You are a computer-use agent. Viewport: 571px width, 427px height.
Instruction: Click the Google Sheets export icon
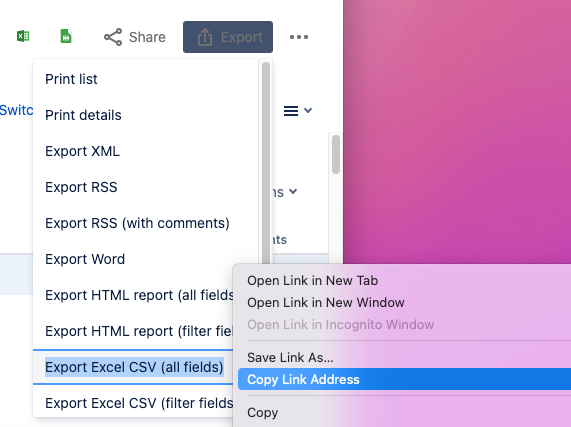[x=66, y=36]
